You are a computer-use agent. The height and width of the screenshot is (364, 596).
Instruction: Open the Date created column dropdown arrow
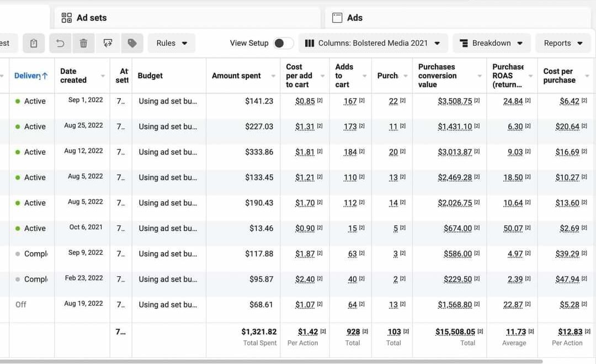[103, 76]
